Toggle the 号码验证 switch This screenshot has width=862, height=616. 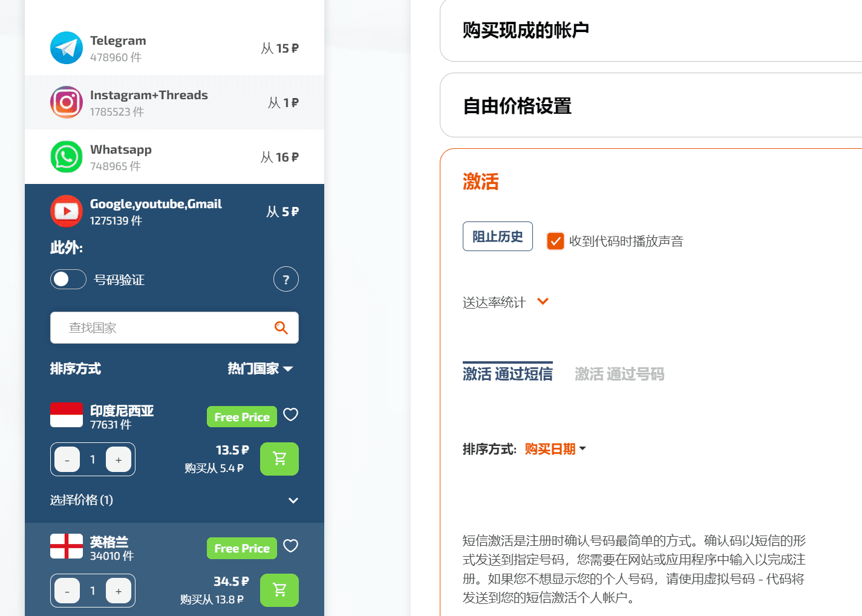click(x=68, y=279)
